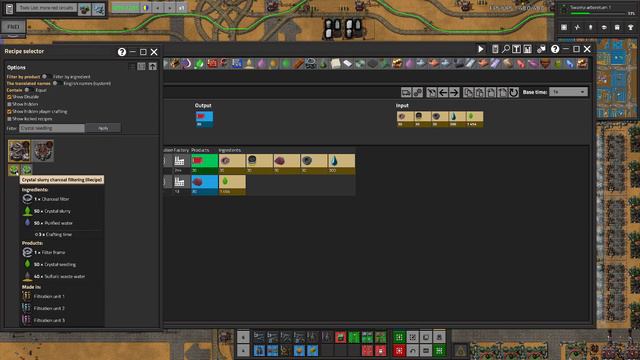This screenshot has height=360, width=640.
Task: Click the play button in Helmod header
Action: point(481,49)
